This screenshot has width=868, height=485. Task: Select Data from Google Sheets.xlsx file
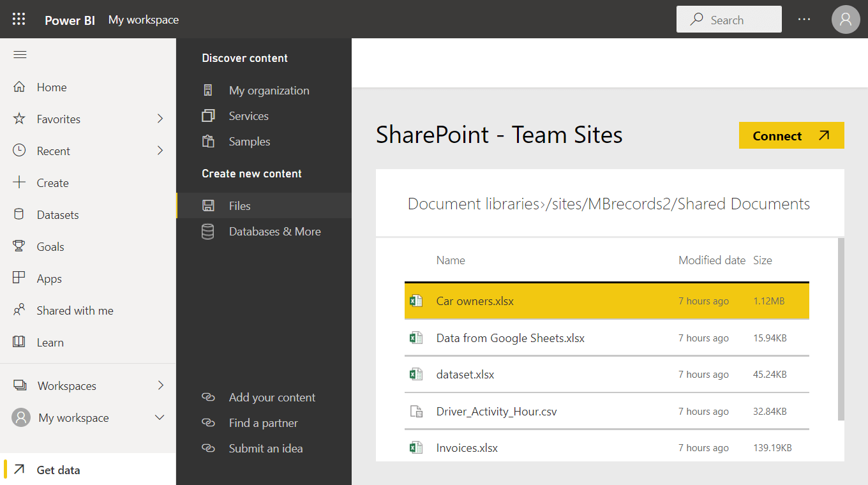(x=607, y=338)
